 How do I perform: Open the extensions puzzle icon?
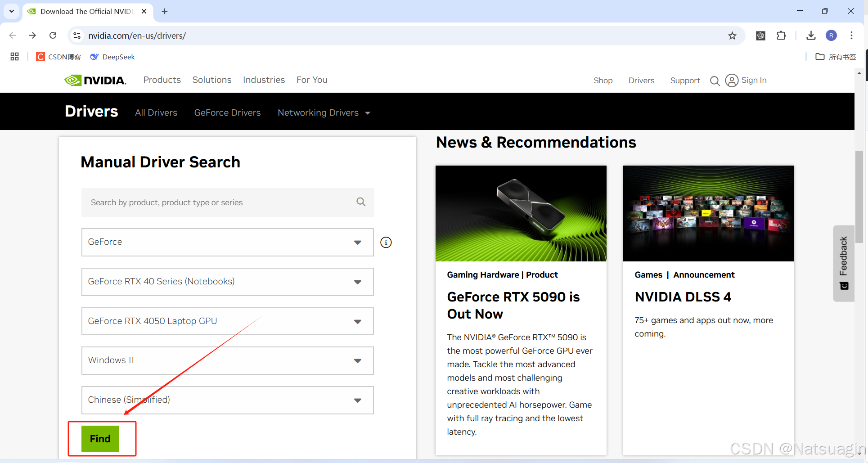tap(781, 36)
